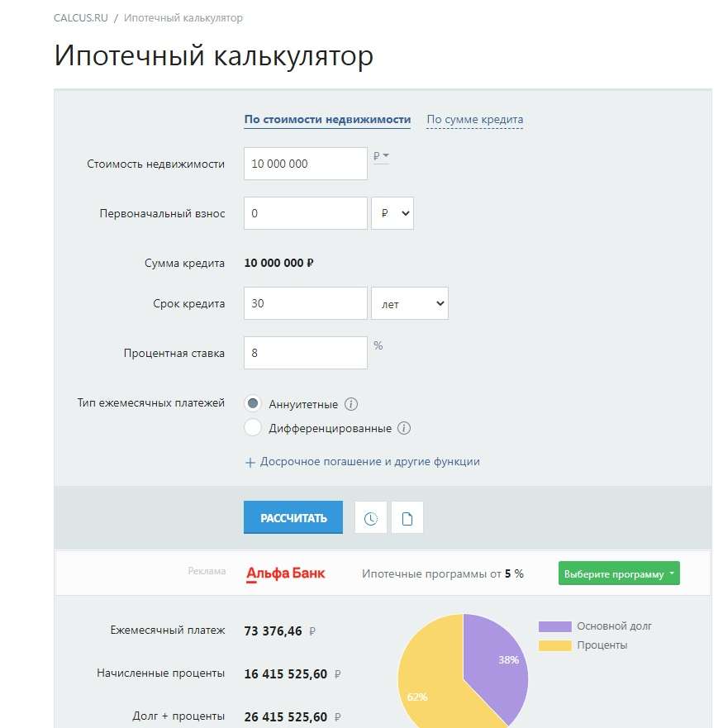Viewport: 723px width, 728px height.
Task: Open the property price currency dropdown
Action: coord(381,155)
